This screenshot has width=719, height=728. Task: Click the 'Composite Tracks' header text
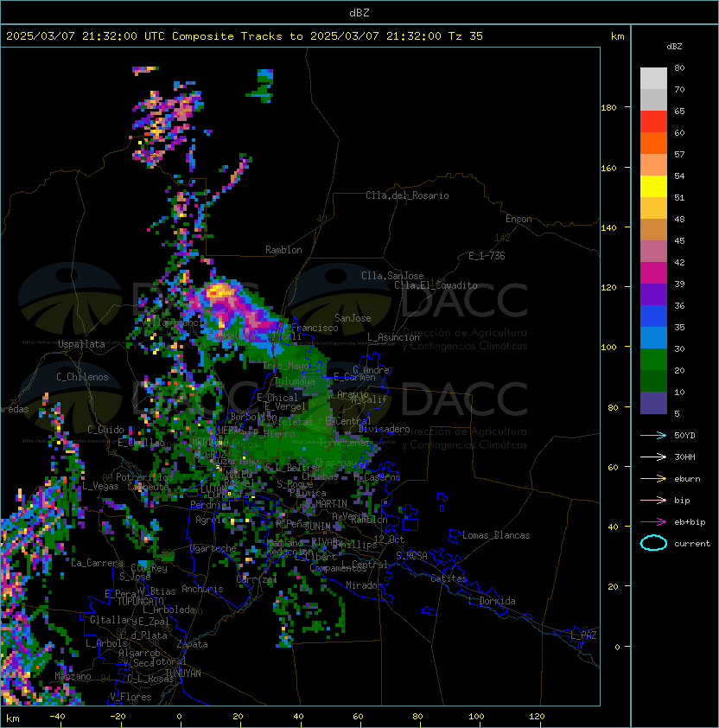click(227, 36)
